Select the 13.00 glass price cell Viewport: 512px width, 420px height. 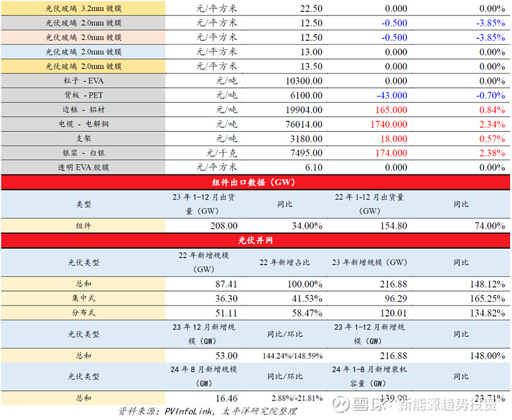[311, 52]
